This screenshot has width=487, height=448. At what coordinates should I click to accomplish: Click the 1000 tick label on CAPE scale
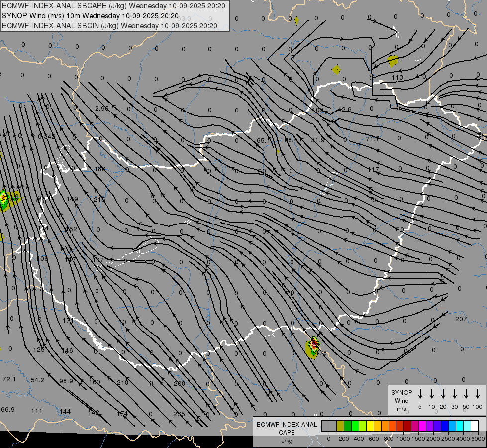[x=403, y=439]
